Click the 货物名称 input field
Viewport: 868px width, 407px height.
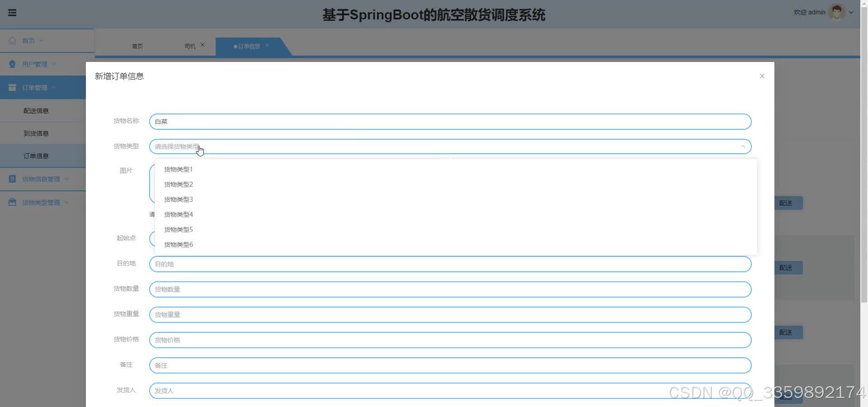[x=450, y=122]
